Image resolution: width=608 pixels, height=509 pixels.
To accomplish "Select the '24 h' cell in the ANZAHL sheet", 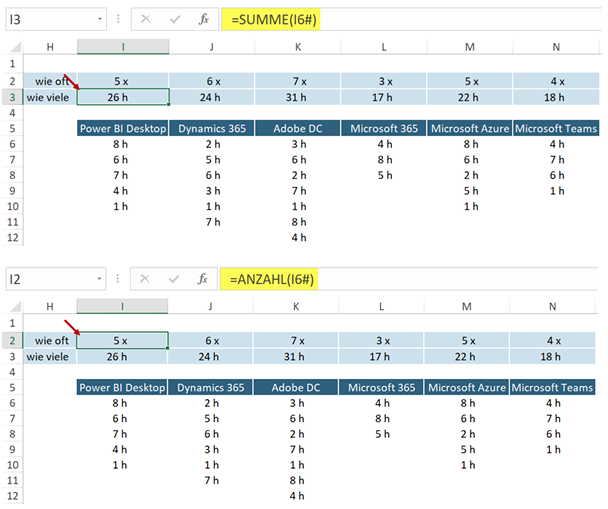I will point(211,357).
